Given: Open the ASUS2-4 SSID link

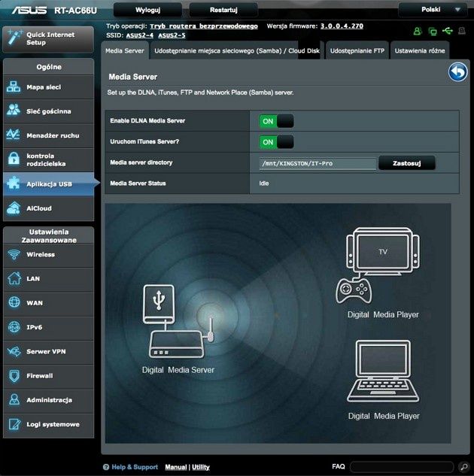Looking at the screenshot, I should 140,35.
